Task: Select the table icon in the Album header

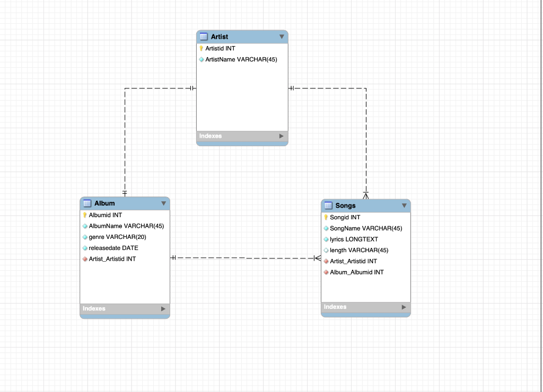Action: point(86,203)
